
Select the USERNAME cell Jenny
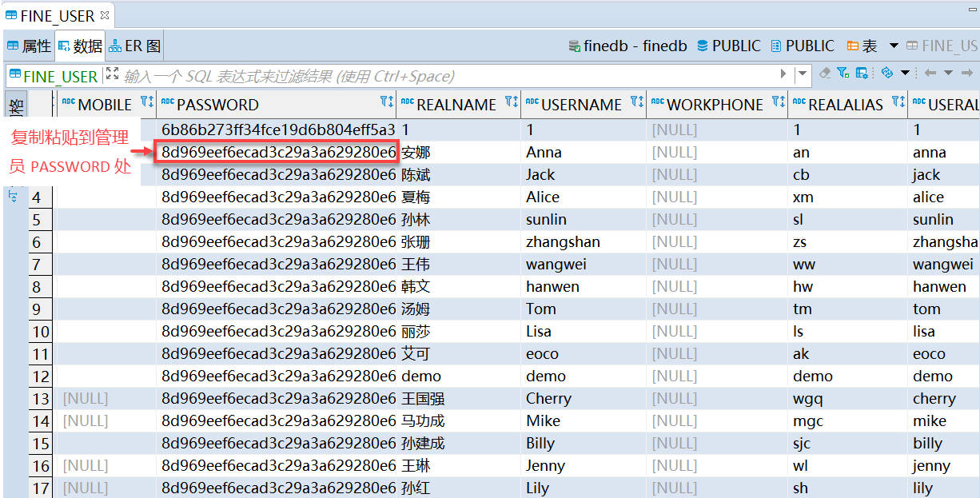584,465
